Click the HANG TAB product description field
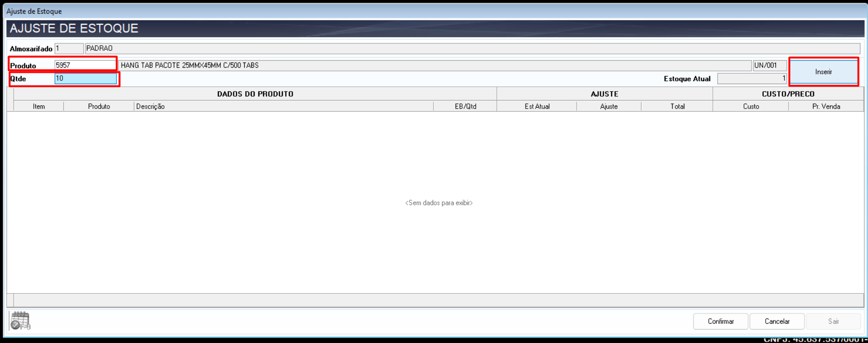This screenshot has width=868, height=343. click(434, 65)
